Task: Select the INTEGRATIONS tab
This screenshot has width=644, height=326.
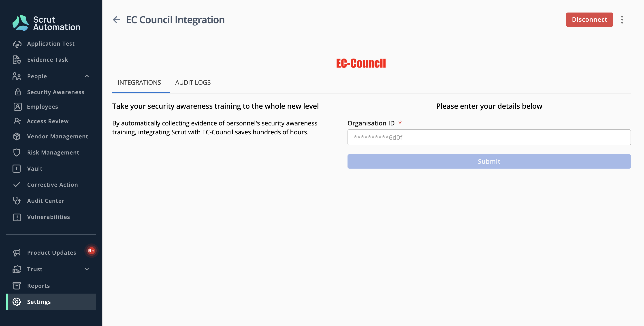Action: coord(139,83)
